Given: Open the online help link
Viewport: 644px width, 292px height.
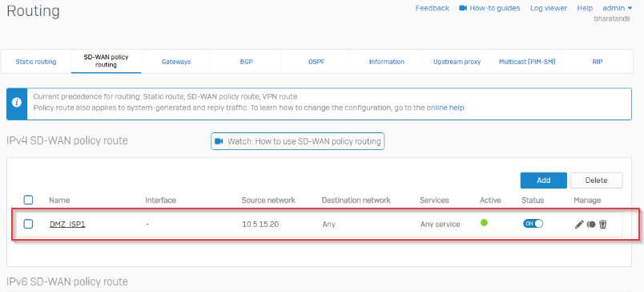Looking at the screenshot, I should coord(445,107).
